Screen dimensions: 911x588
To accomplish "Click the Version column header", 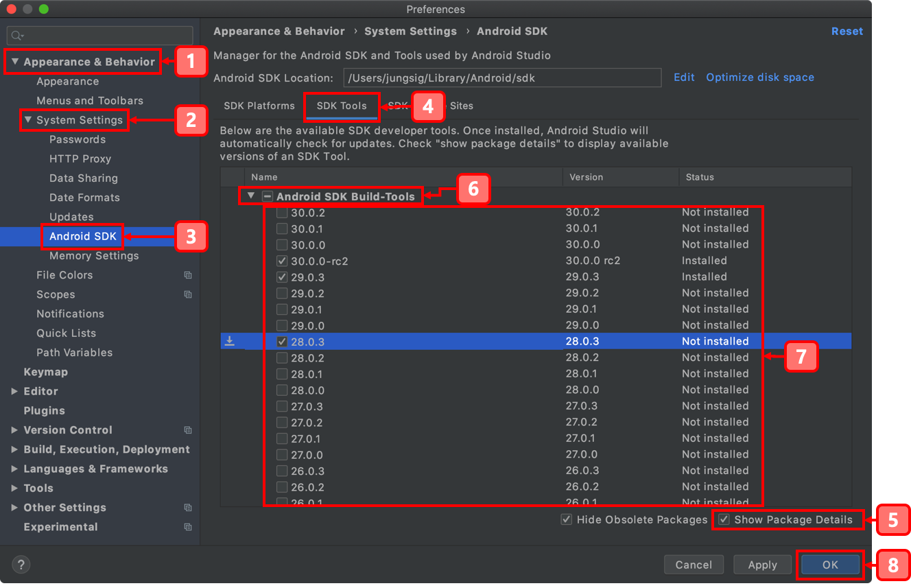I will pos(621,177).
